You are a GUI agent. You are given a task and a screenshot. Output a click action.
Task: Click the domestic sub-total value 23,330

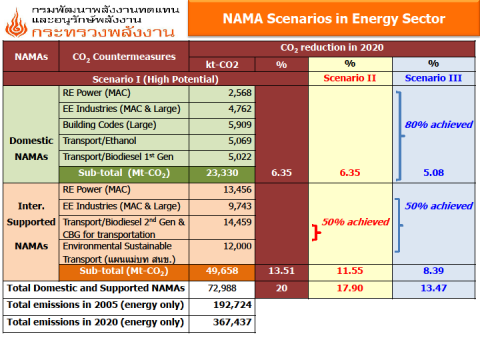pyautogui.click(x=222, y=173)
